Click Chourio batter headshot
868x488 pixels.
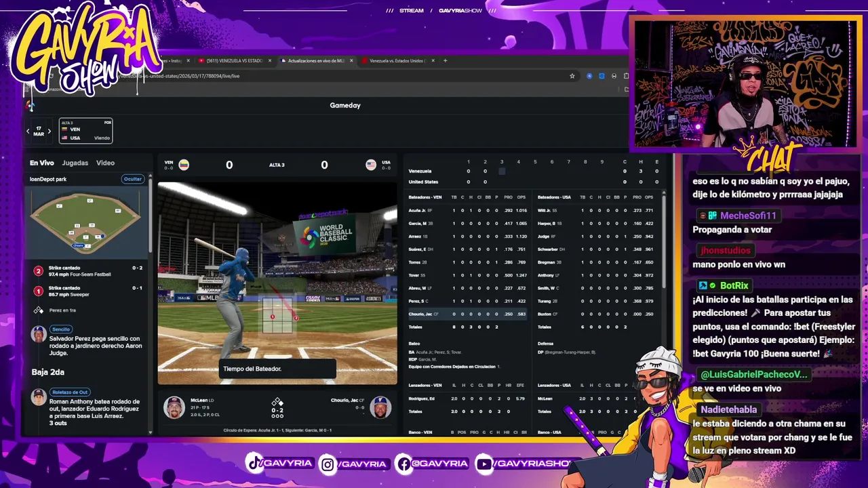381,407
